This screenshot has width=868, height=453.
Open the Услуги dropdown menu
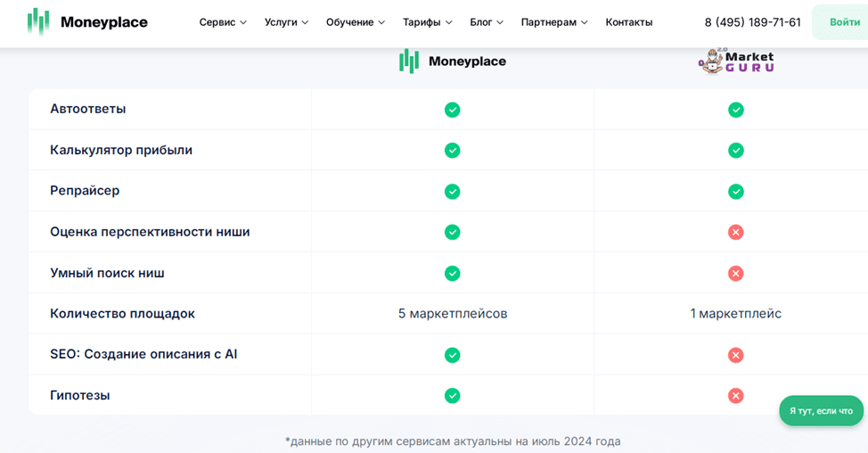click(x=286, y=22)
